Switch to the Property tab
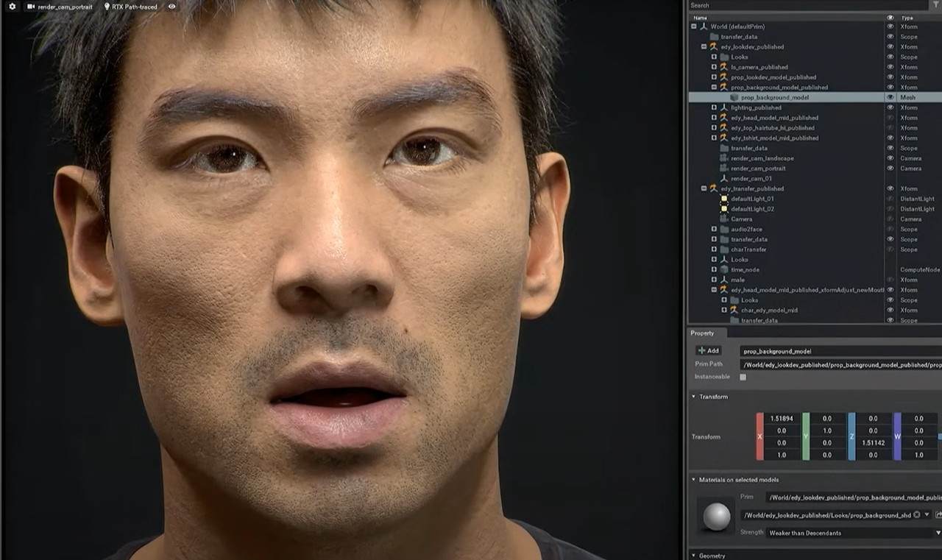Image resolution: width=942 pixels, height=560 pixels. 702,333
